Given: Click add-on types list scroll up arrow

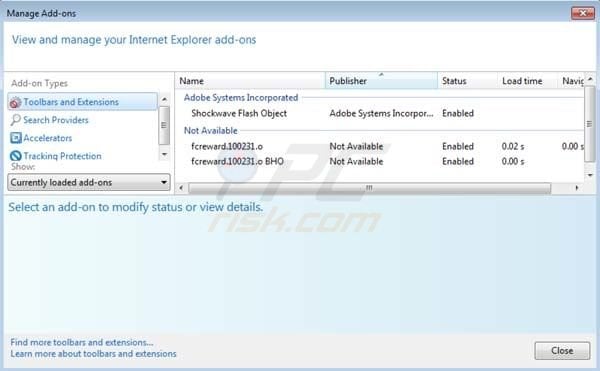Looking at the screenshot, I should point(164,99).
